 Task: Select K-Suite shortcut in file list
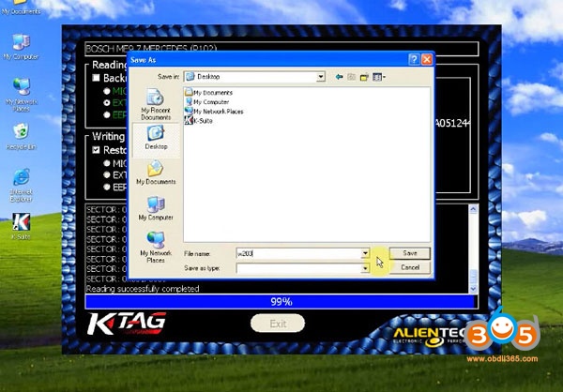(199, 121)
